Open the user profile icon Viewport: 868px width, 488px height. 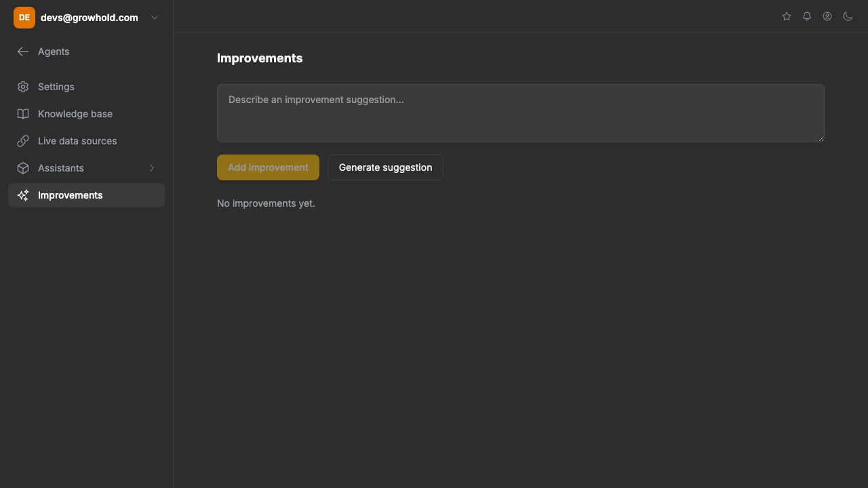[x=827, y=16]
